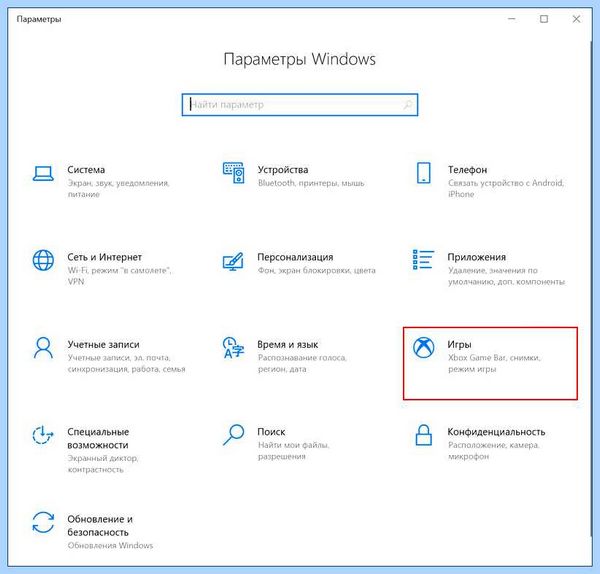Viewport: 600px width, 574px height.
Task: Open the Обновление и безопасность heading
Action: pyautogui.click(x=100, y=526)
